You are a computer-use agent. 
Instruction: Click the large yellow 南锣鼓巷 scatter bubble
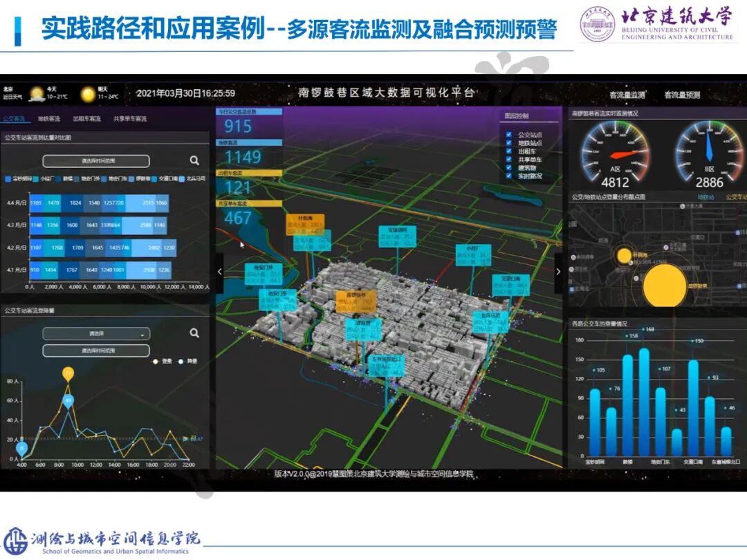[x=665, y=286]
